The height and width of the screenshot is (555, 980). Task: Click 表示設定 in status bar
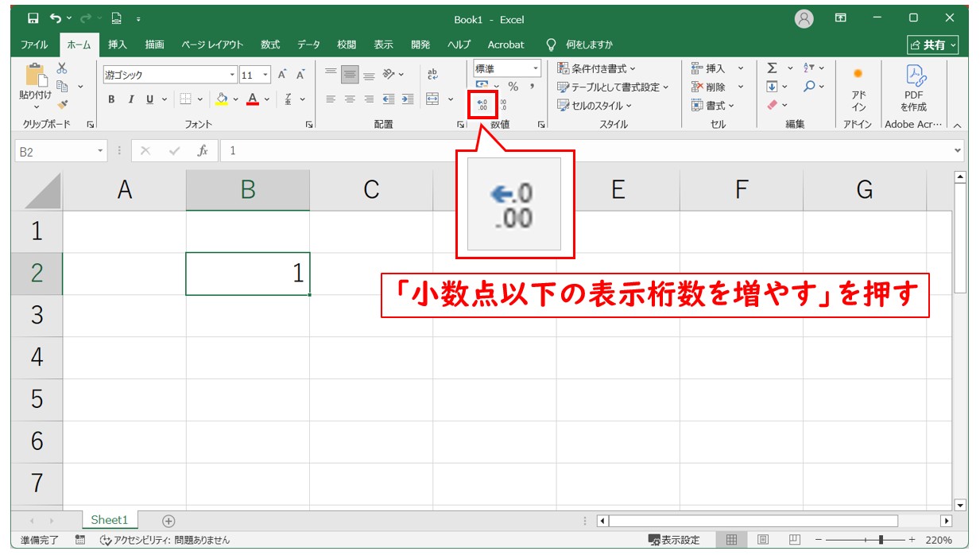[675, 540]
